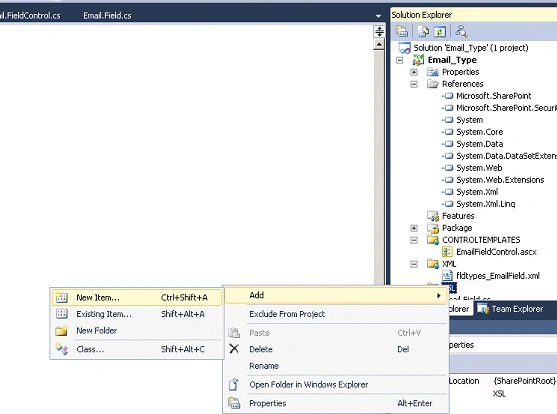The image size is (557, 414).
Task: Click the Properties toolbar icon in Solution Explorer
Action: tap(402, 32)
